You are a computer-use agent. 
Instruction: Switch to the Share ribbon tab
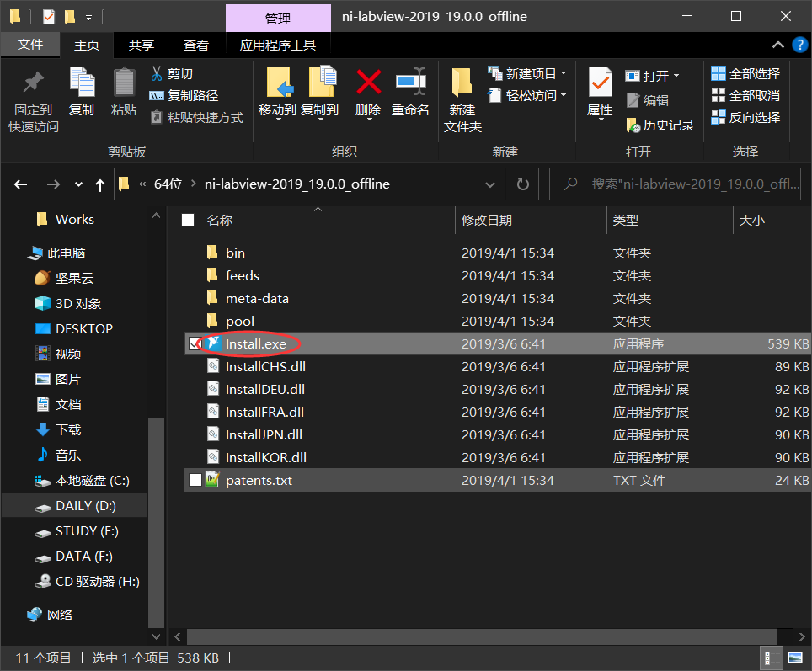pyautogui.click(x=142, y=45)
